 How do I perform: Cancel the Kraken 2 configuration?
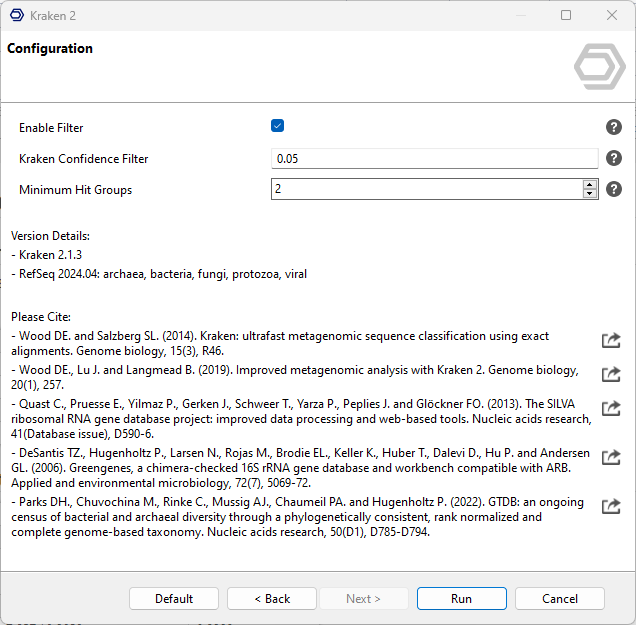560,598
